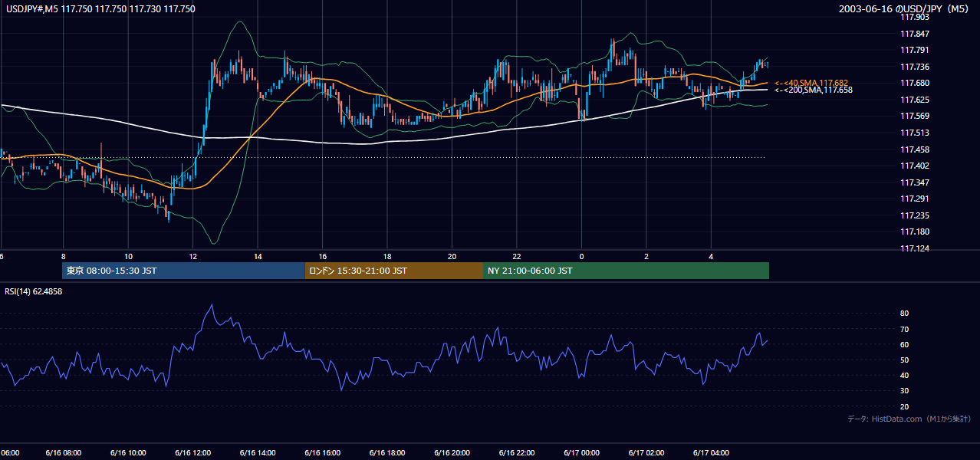Click the 117.235 price axis label
This screenshot has width=980, height=460.
pos(914,215)
